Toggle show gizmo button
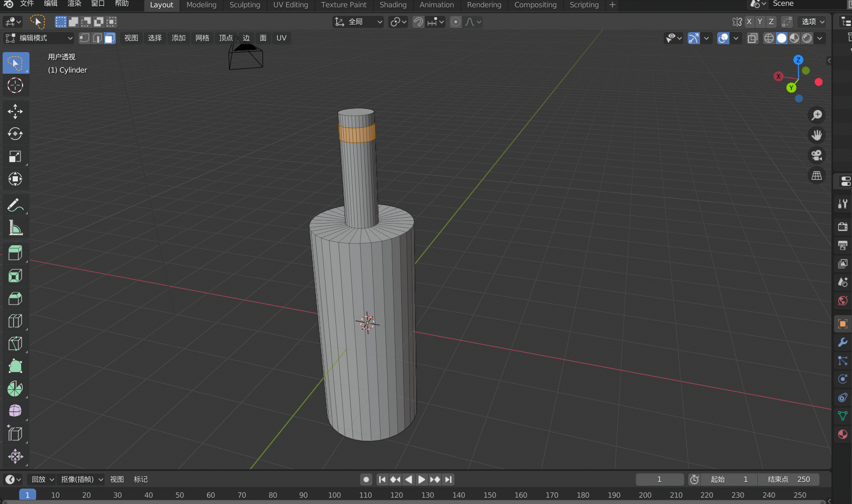Viewport: 852px width, 504px height. [x=694, y=38]
